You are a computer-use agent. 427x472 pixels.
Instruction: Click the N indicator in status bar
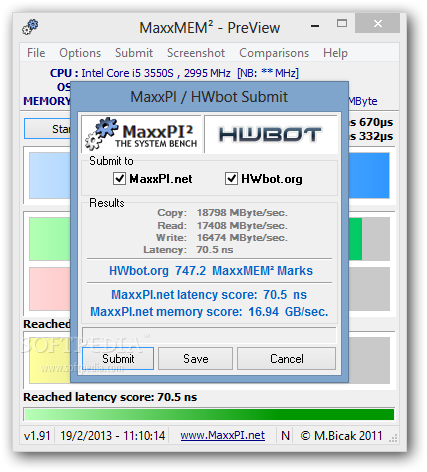tap(285, 435)
